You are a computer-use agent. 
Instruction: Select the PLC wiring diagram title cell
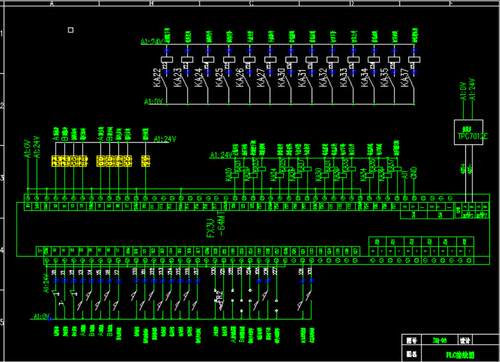coord(460,355)
